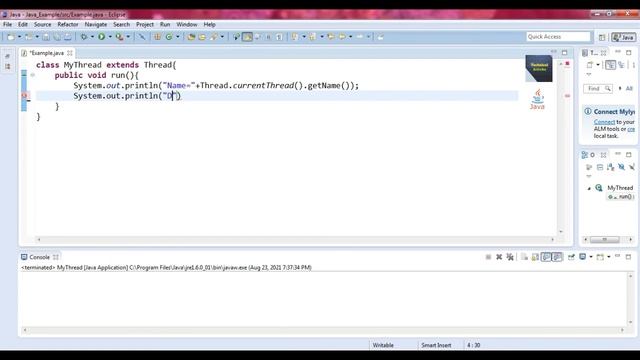Screen dimensions: 640x360
Task: Click the External Tools run icon
Action: tap(119, 37)
